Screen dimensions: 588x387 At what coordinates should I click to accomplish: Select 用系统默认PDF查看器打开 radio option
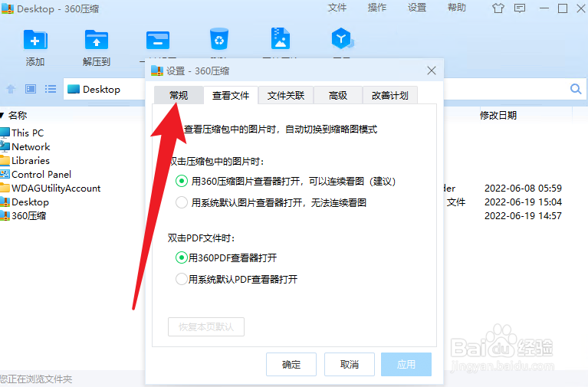click(182, 280)
